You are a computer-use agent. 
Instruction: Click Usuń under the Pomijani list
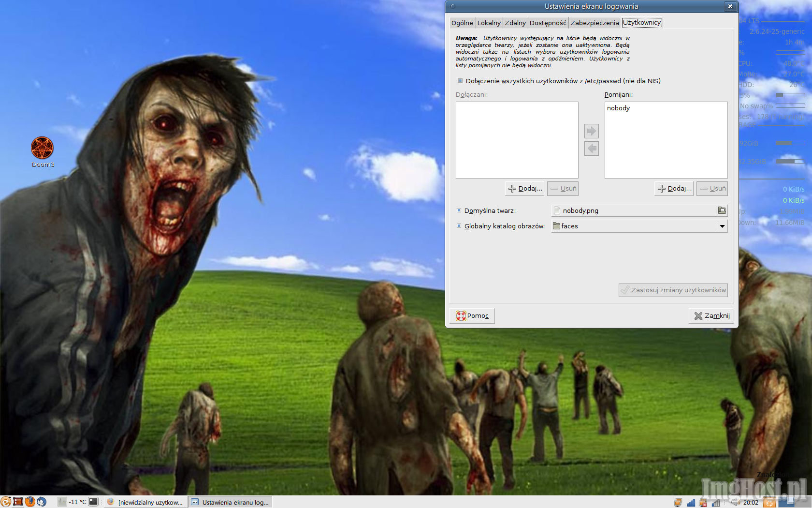tap(712, 188)
